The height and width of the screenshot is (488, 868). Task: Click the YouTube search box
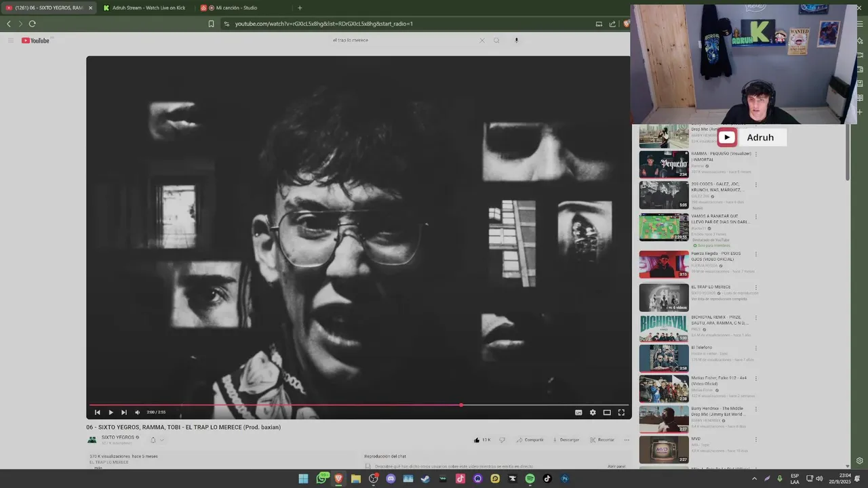[403, 40]
